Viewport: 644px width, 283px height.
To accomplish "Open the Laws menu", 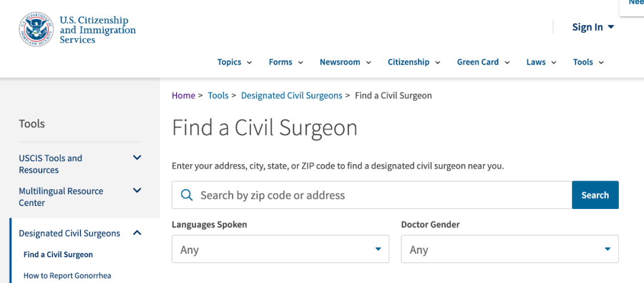I will tap(541, 62).
